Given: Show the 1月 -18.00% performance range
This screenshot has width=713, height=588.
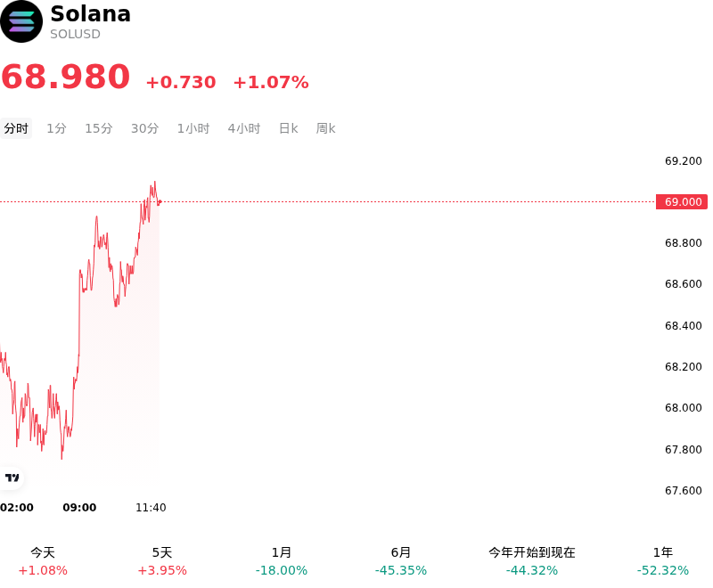Looking at the screenshot, I should (x=282, y=561).
